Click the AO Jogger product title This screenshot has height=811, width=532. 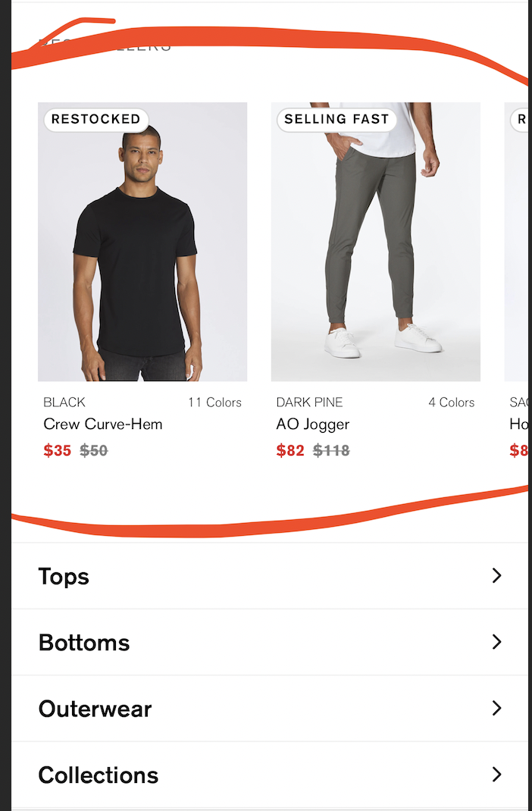[x=313, y=424]
